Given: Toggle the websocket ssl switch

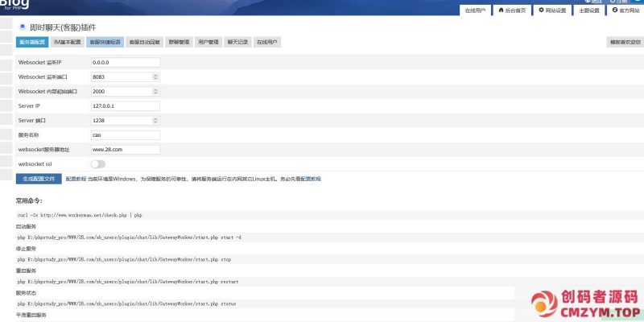Looking at the screenshot, I should tap(97, 163).
